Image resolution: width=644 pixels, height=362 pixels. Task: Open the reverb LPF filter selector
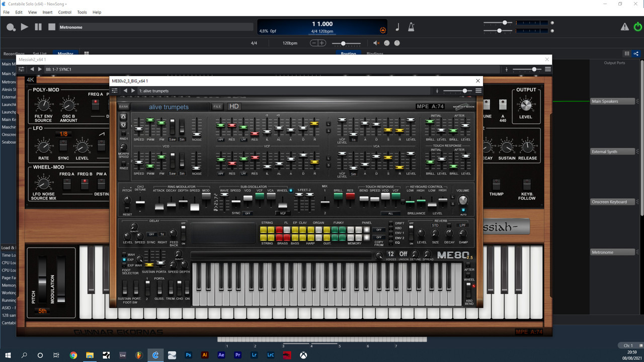point(462,225)
